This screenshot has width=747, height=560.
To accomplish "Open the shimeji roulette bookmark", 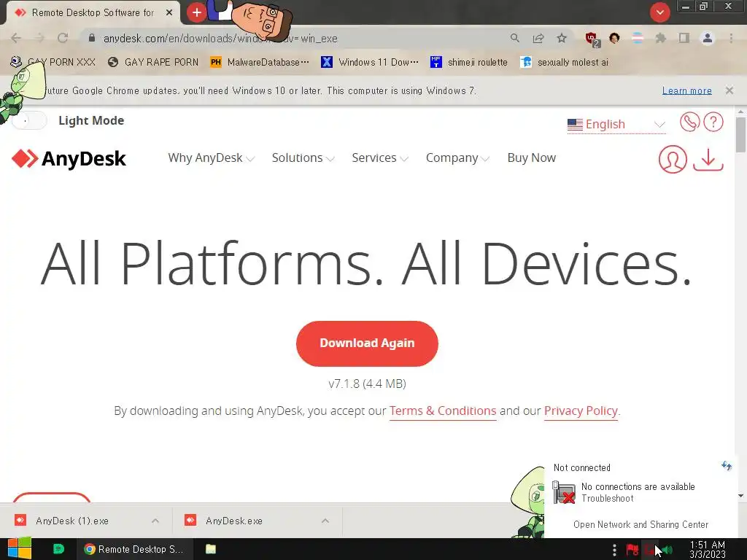I will pyautogui.click(x=469, y=62).
